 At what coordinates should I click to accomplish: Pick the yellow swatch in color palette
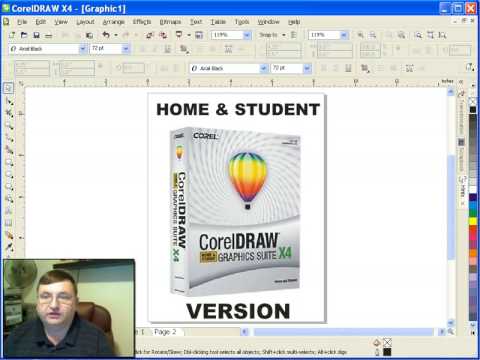coord(473,221)
